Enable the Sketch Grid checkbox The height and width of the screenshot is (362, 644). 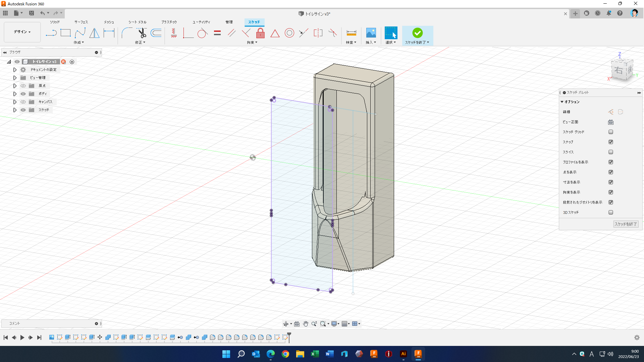pyautogui.click(x=610, y=132)
